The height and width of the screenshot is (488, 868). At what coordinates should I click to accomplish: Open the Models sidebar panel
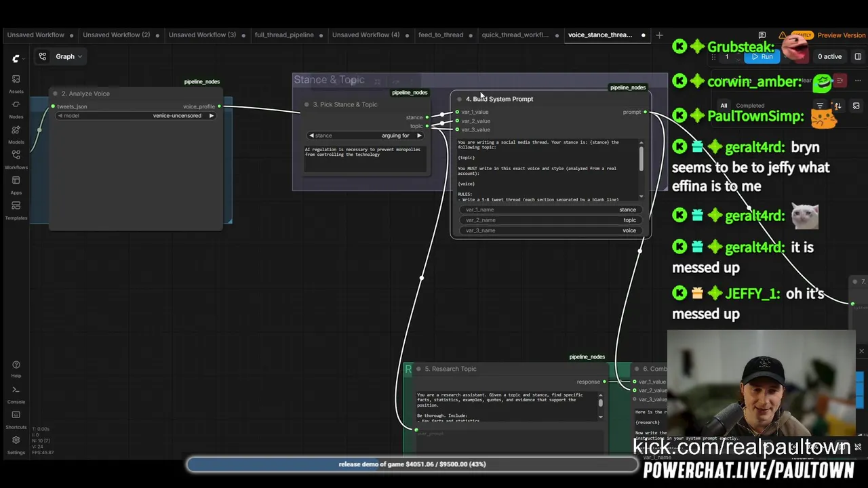pos(16,134)
